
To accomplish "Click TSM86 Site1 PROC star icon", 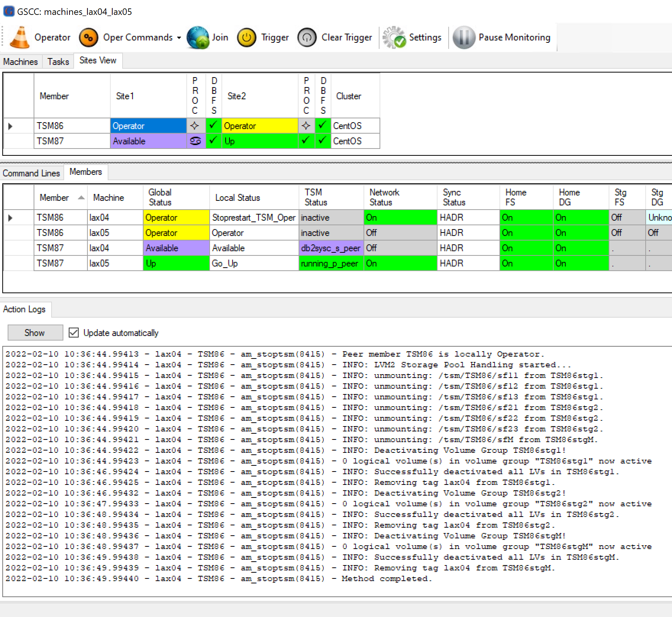I will (x=195, y=126).
